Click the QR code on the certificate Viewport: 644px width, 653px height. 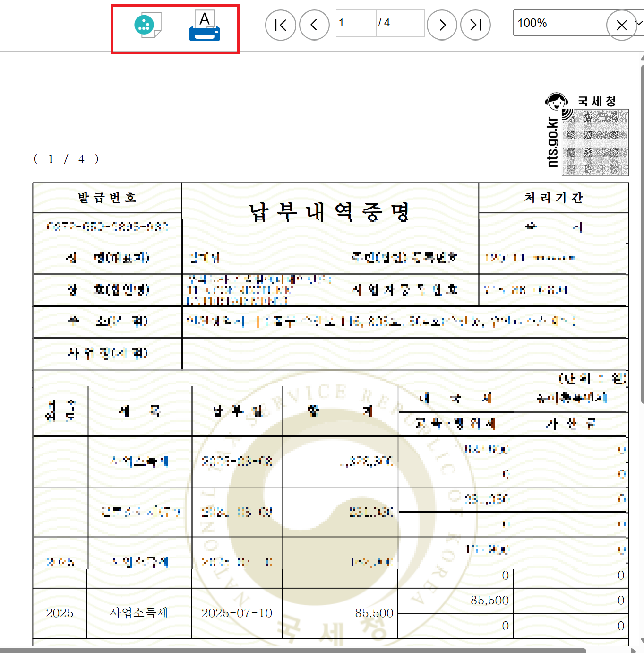click(x=595, y=143)
